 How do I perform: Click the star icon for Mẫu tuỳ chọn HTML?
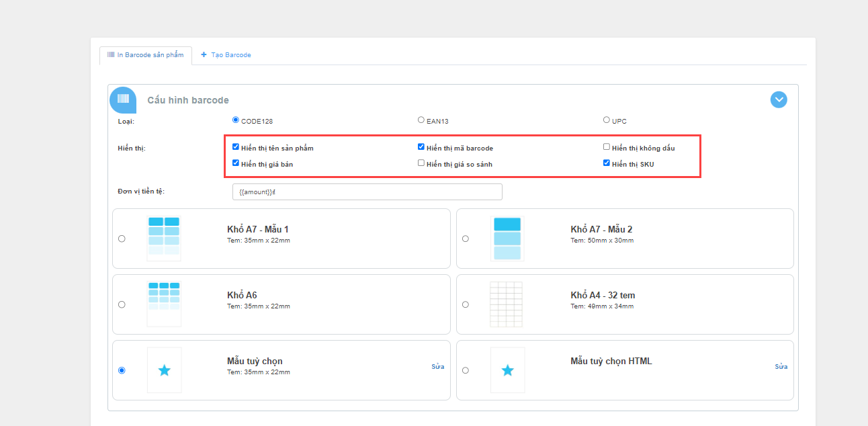tap(507, 370)
